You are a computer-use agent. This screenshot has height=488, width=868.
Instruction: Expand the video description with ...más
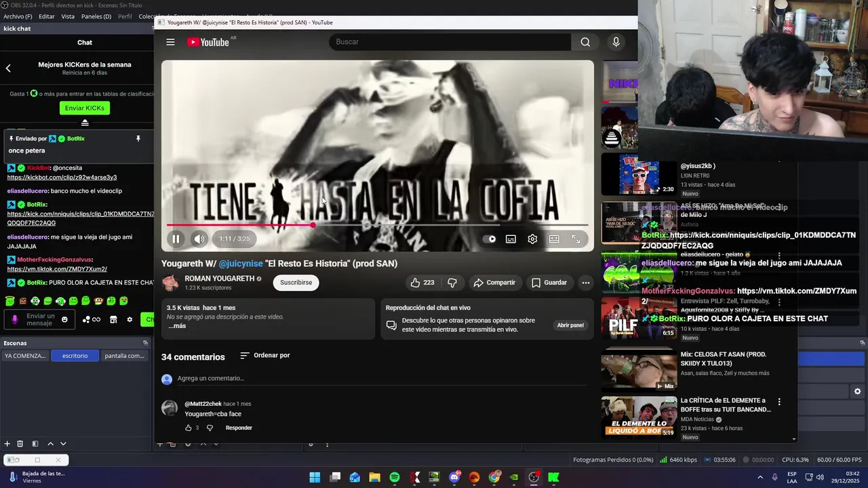[177, 326]
